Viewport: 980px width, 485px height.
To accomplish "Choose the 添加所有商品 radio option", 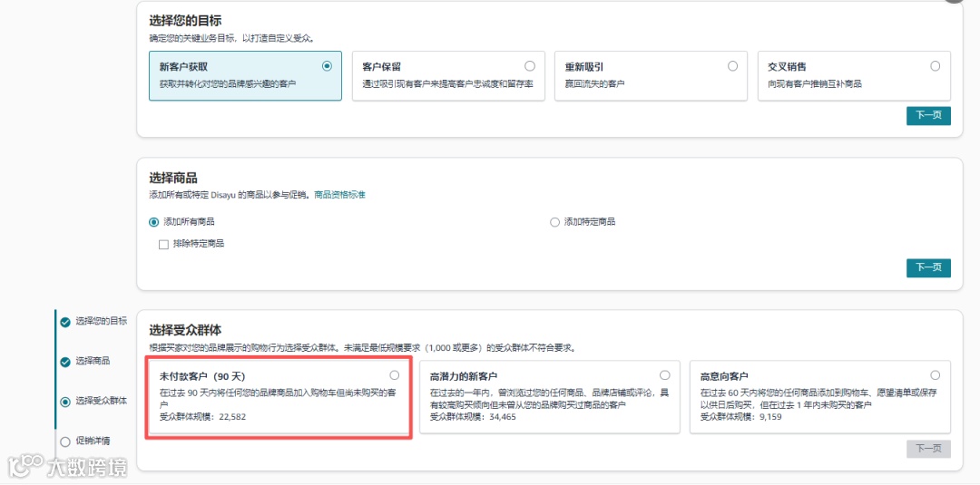I will 153,222.
